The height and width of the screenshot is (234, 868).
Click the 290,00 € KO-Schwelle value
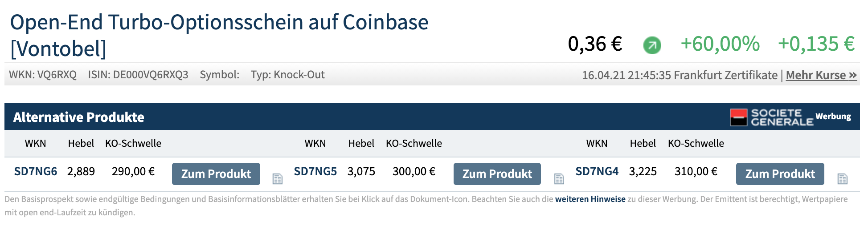tap(133, 171)
